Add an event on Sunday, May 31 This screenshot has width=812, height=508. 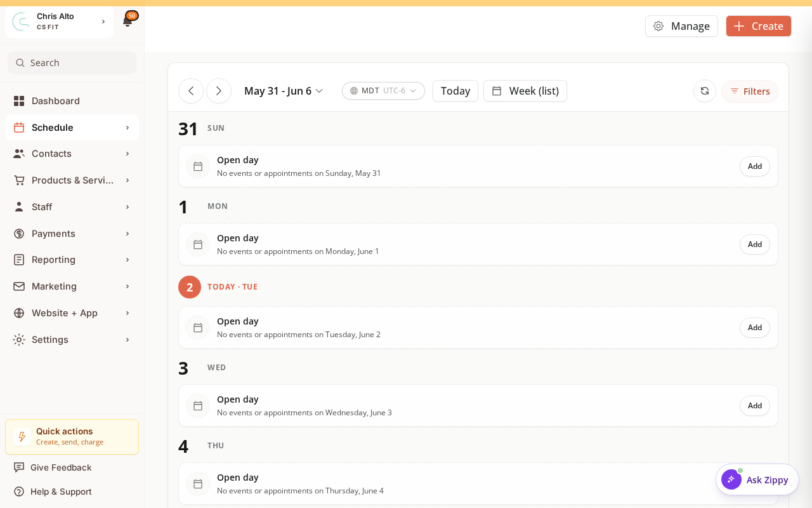[x=755, y=166]
